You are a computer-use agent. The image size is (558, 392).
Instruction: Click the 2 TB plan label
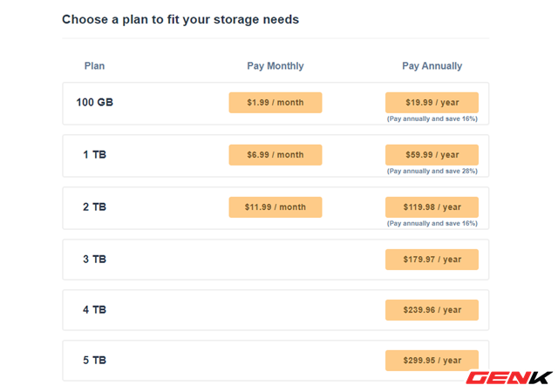[x=94, y=207]
